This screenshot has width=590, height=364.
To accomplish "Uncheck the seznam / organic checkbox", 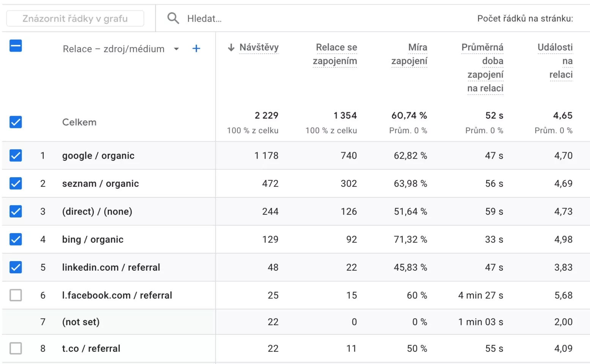I will [16, 184].
